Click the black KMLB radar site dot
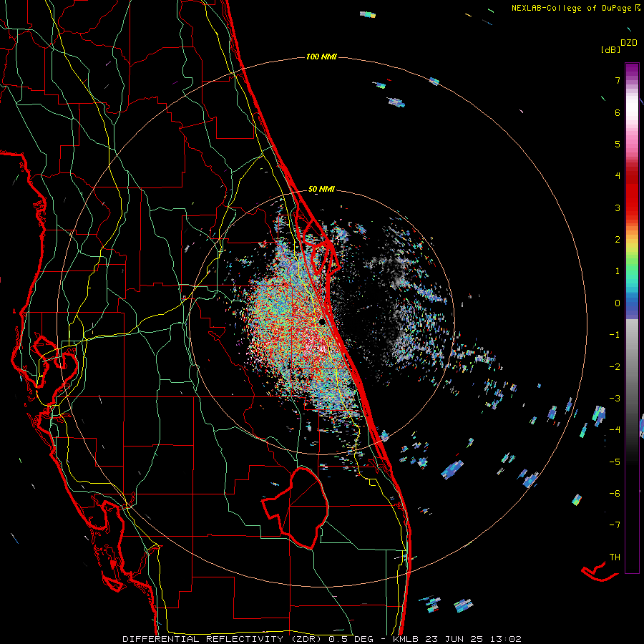This screenshot has width=644, height=644. tap(323, 321)
